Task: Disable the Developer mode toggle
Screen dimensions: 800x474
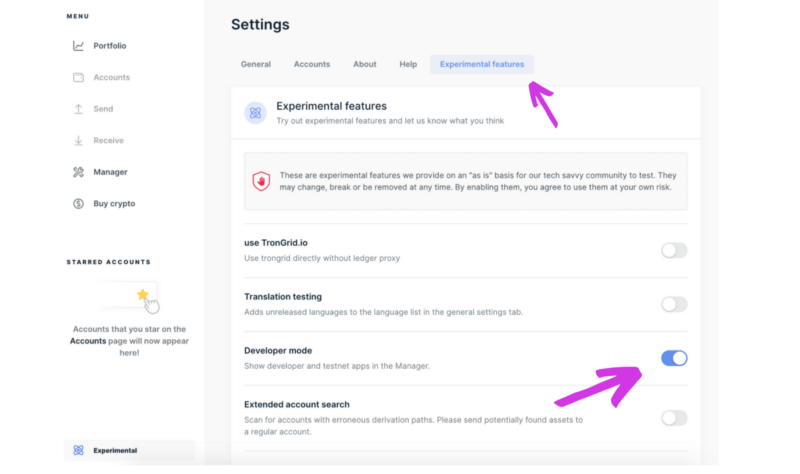Action: [674, 358]
